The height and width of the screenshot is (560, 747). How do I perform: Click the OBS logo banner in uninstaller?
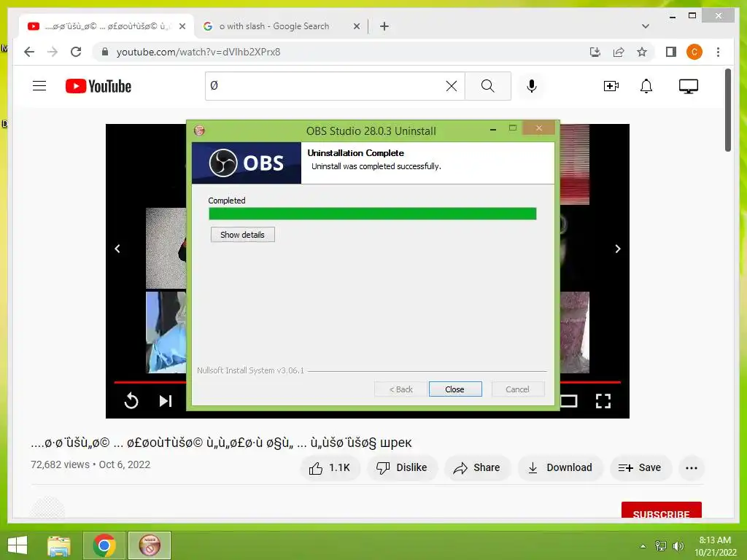coord(247,163)
